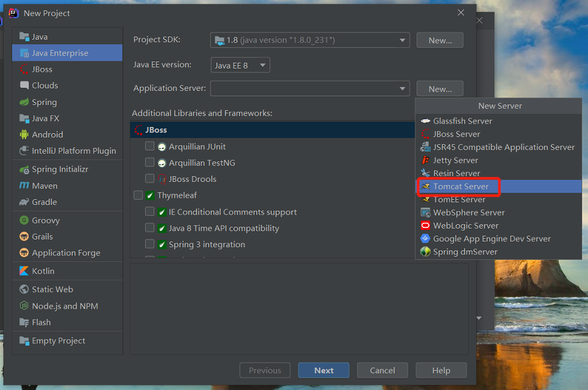Check the Thymeleaf framework checkbox
Viewport: 588px width, 390px height.
click(138, 195)
